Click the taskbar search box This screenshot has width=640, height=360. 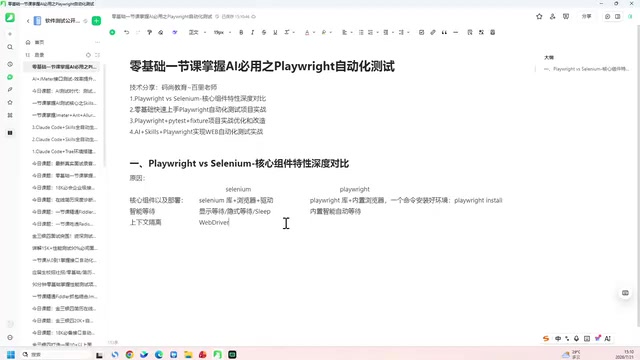pos(56,354)
